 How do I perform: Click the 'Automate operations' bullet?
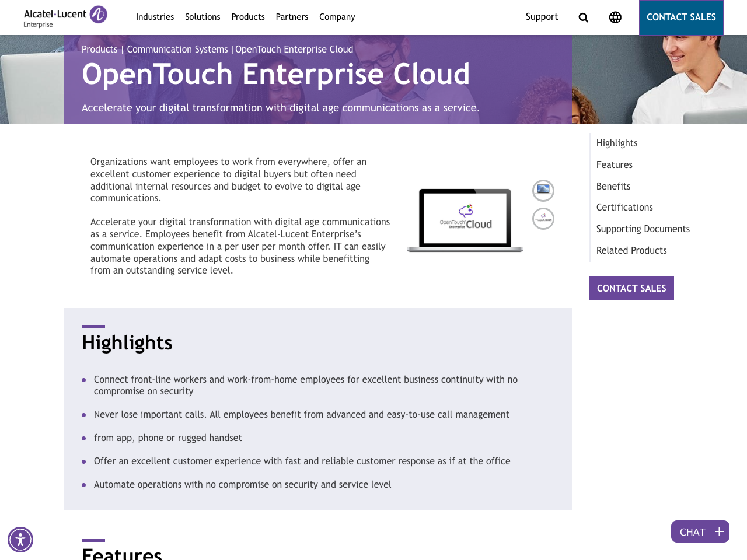[243, 484]
